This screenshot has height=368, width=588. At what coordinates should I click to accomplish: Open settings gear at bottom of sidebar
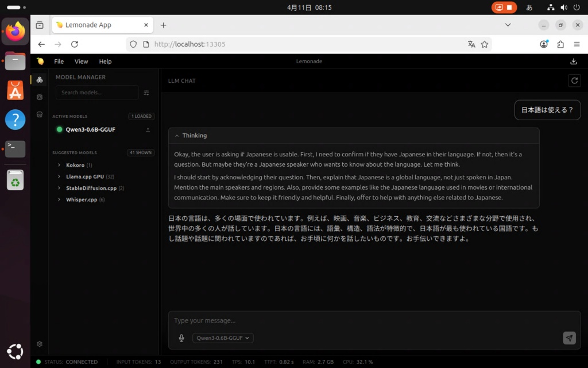tap(40, 344)
